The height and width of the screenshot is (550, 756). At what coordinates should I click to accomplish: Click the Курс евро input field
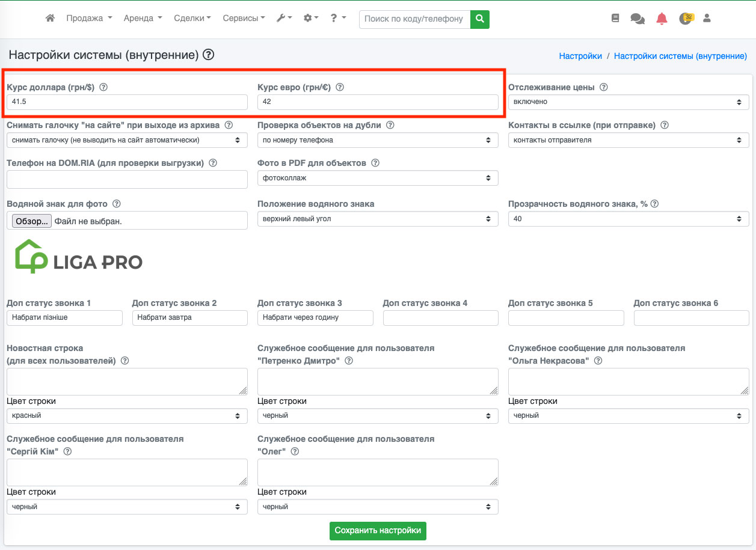click(378, 102)
